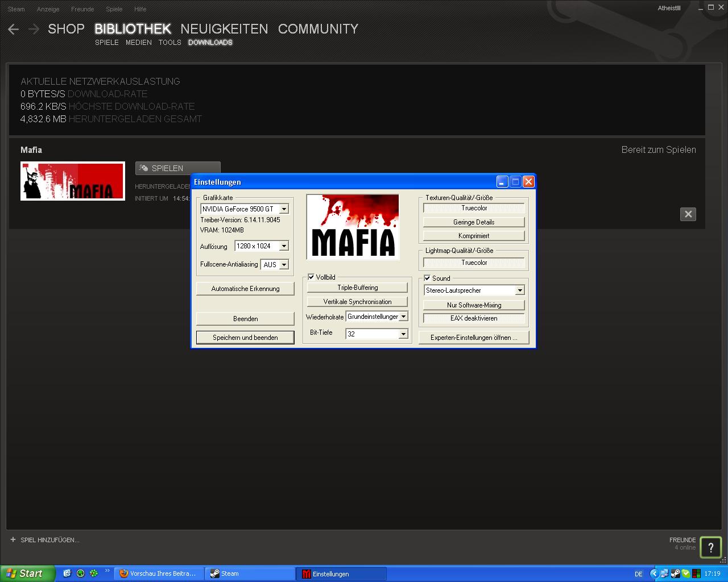The height and width of the screenshot is (582, 728).
Task: Toggle Lightmap Truecolor option
Action: (474, 263)
